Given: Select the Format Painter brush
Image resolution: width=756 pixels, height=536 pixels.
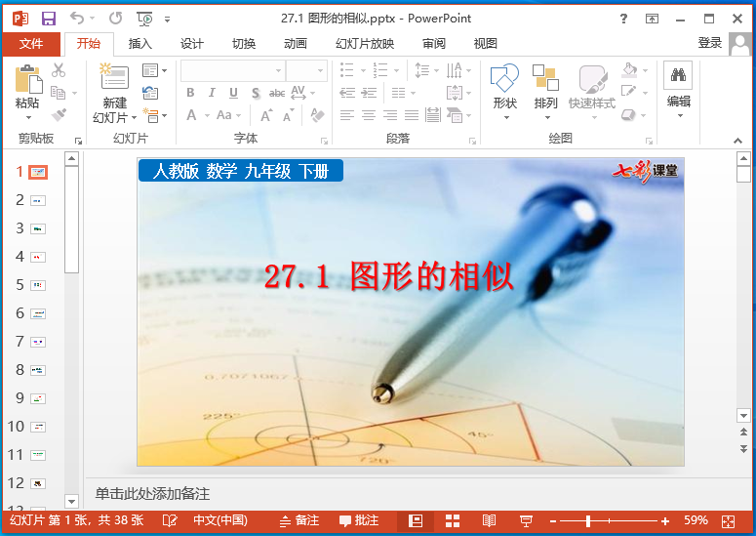Looking at the screenshot, I should (59, 115).
